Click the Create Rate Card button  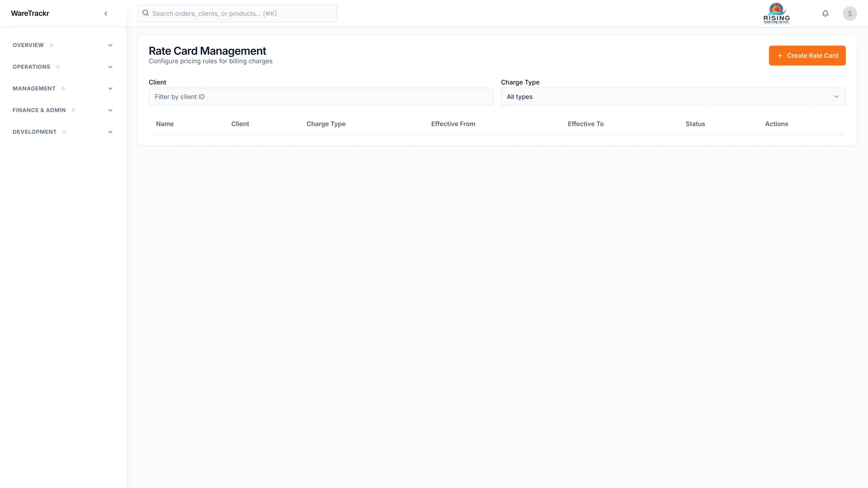[x=807, y=55]
